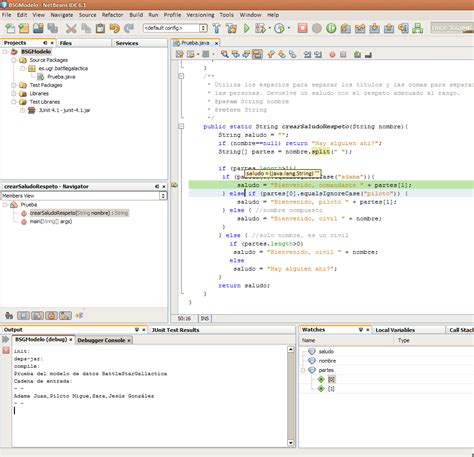The height and width of the screenshot is (457, 474).
Task: Continue debugging with green circle icon
Action: click(331, 28)
